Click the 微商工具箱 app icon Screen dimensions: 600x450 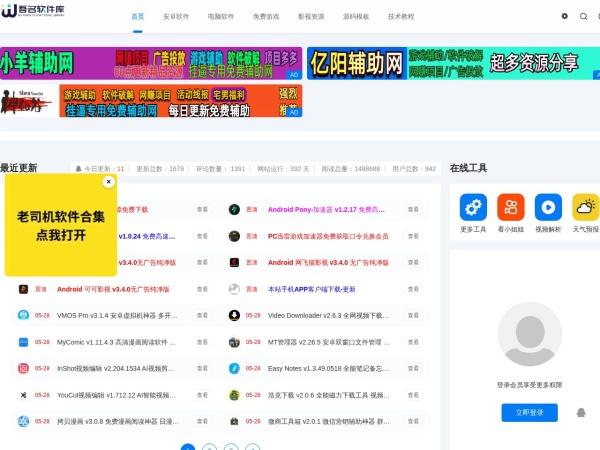point(234,421)
